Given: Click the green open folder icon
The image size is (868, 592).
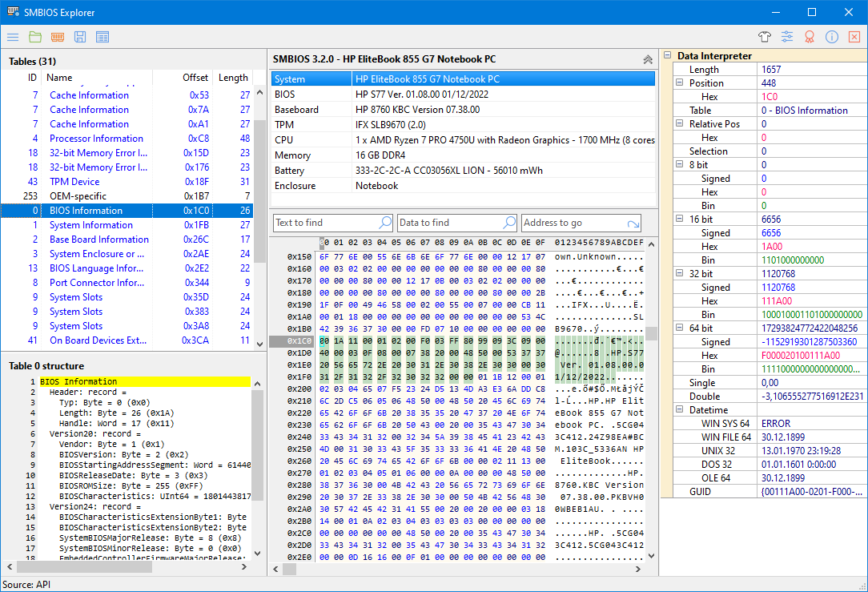Looking at the screenshot, I should 35,37.
